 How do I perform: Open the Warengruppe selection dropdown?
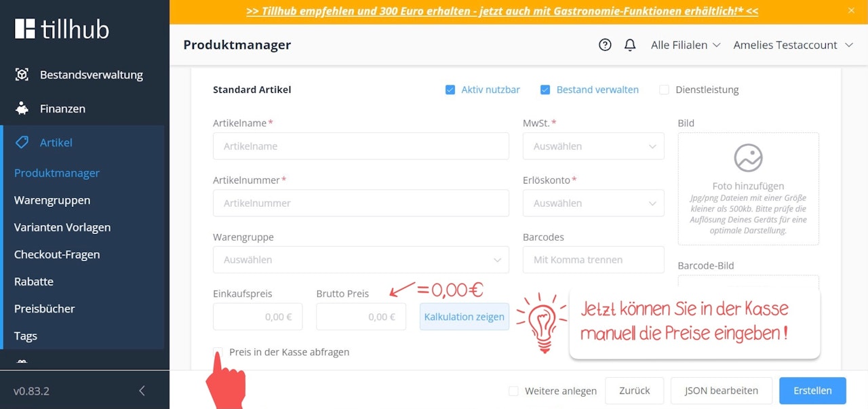[361, 260]
